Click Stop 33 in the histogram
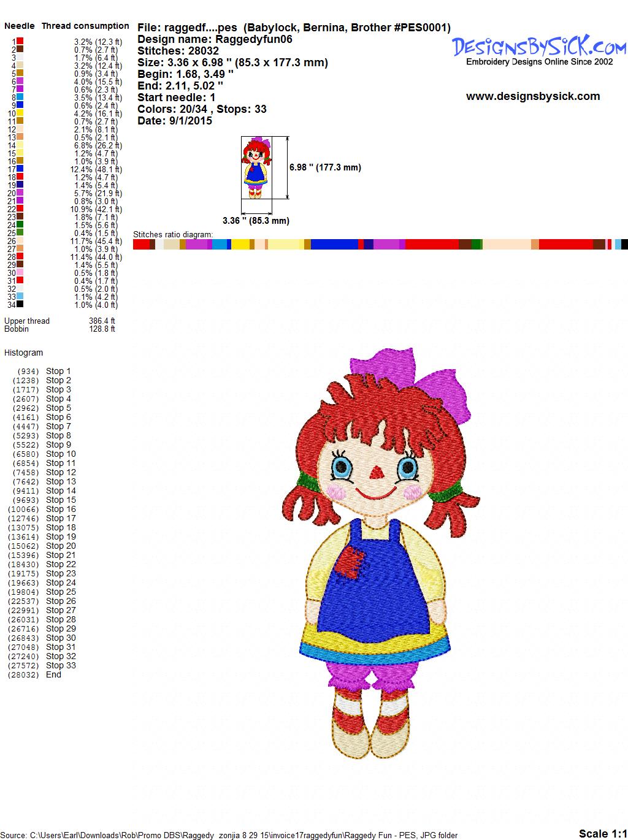This screenshot has height=840, width=628. [x=61, y=665]
